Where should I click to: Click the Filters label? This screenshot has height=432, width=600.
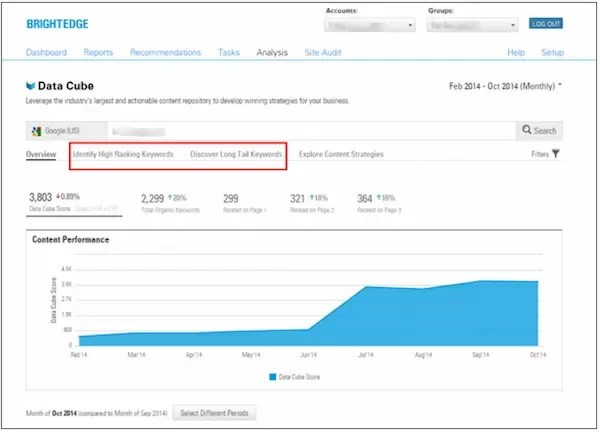coord(540,154)
